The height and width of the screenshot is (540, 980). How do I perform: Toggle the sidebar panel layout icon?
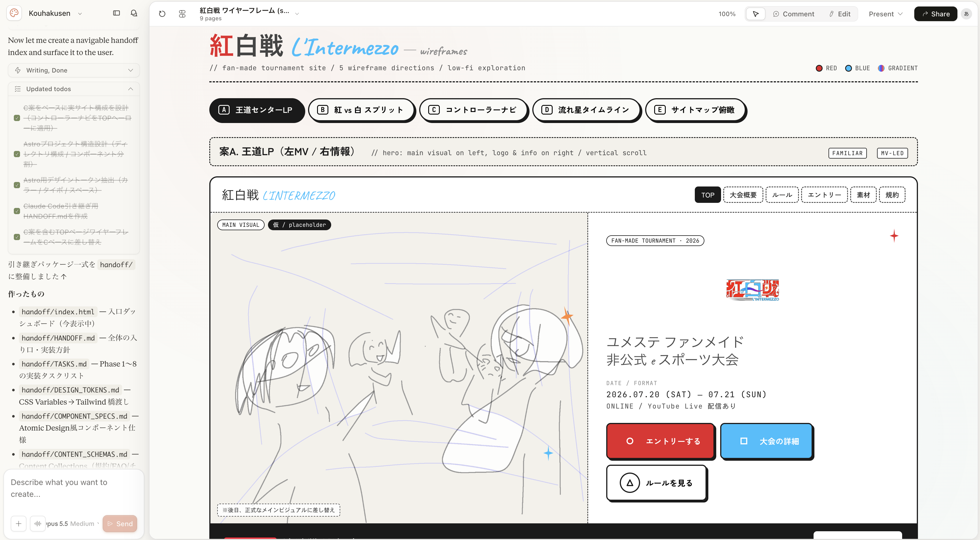pos(117,13)
